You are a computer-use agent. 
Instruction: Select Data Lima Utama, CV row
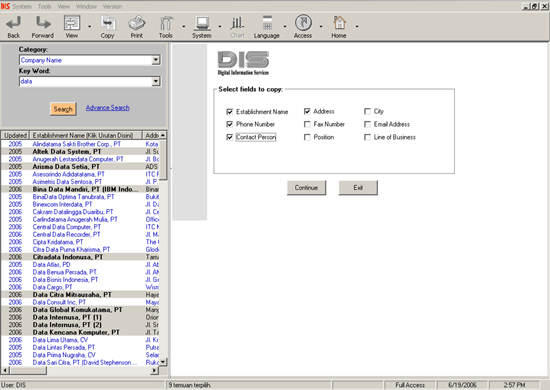coord(80,340)
